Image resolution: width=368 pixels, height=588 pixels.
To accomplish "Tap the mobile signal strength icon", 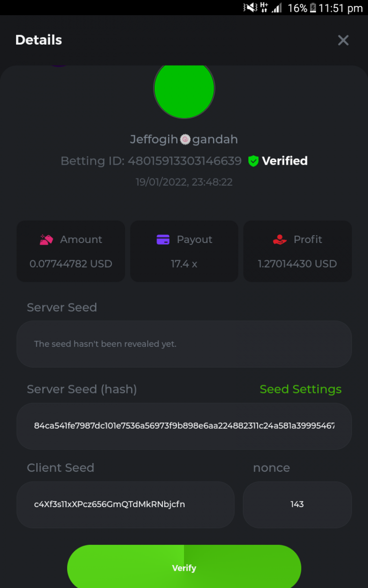I will tap(277, 8).
